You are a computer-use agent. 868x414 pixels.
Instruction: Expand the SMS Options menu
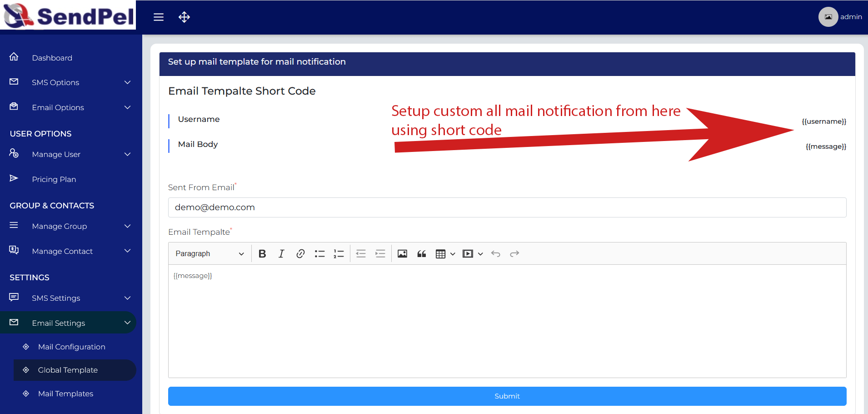pyautogui.click(x=68, y=82)
